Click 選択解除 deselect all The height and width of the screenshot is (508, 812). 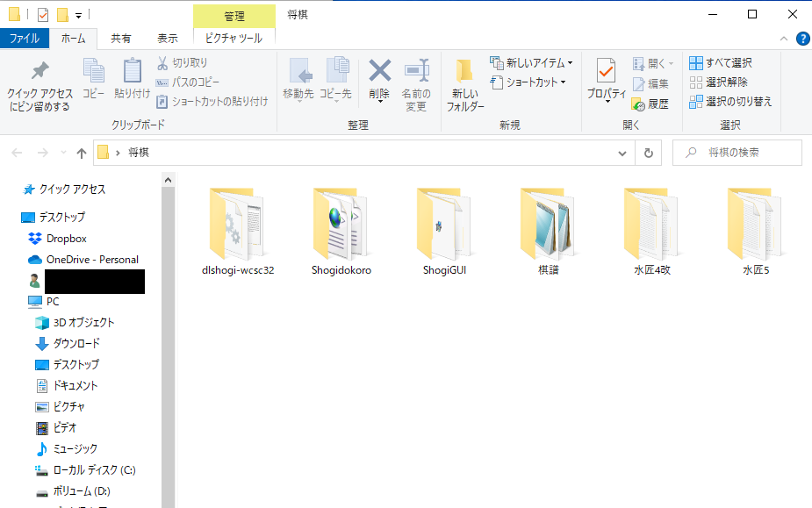coord(719,82)
